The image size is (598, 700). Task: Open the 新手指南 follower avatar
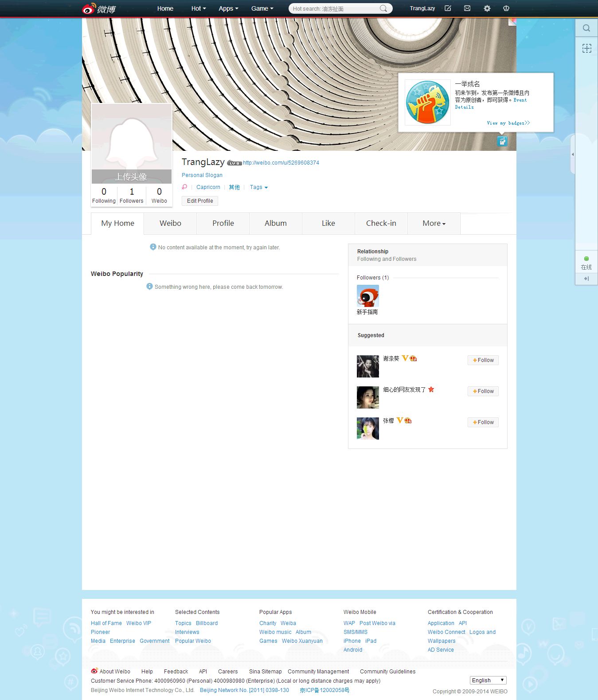coord(368,296)
